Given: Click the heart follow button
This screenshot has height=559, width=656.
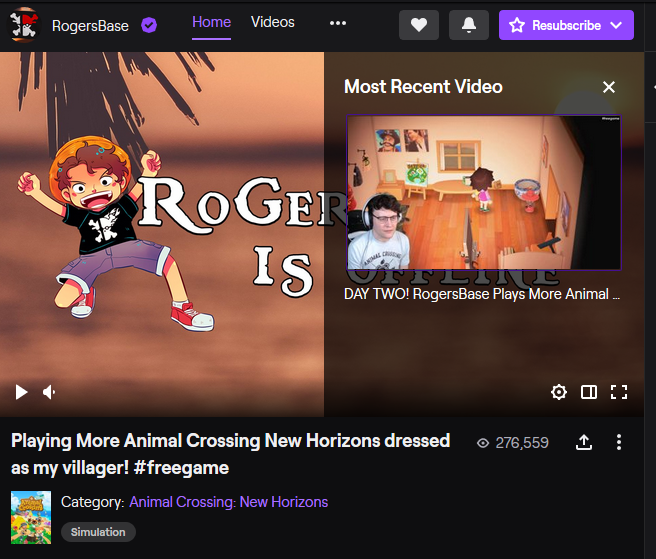Looking at the screenshot, I should pyautogui.click(x=419, y=25).
